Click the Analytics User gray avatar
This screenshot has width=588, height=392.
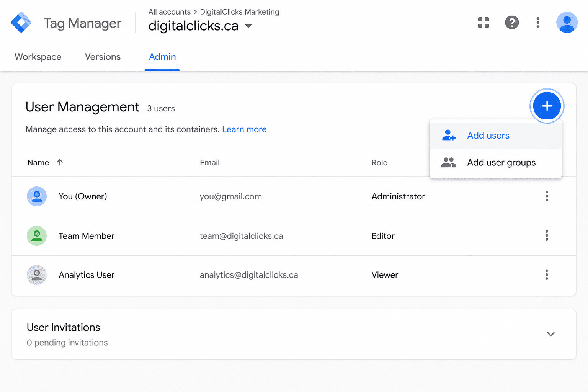pos(37,275)
